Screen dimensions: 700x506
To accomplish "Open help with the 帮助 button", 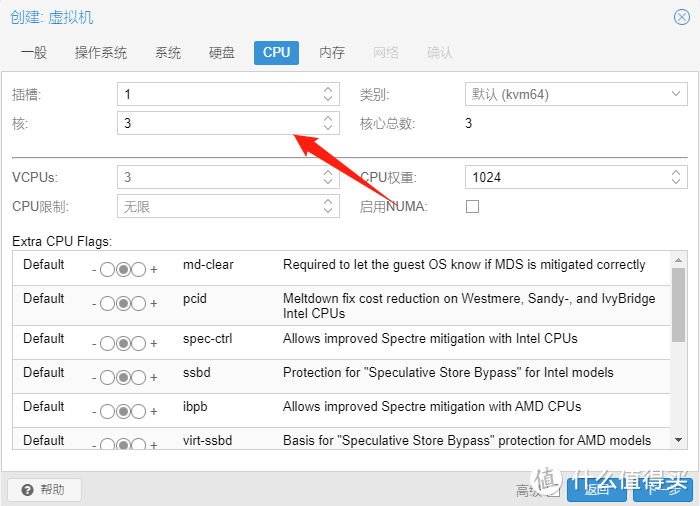I will 44,490.
